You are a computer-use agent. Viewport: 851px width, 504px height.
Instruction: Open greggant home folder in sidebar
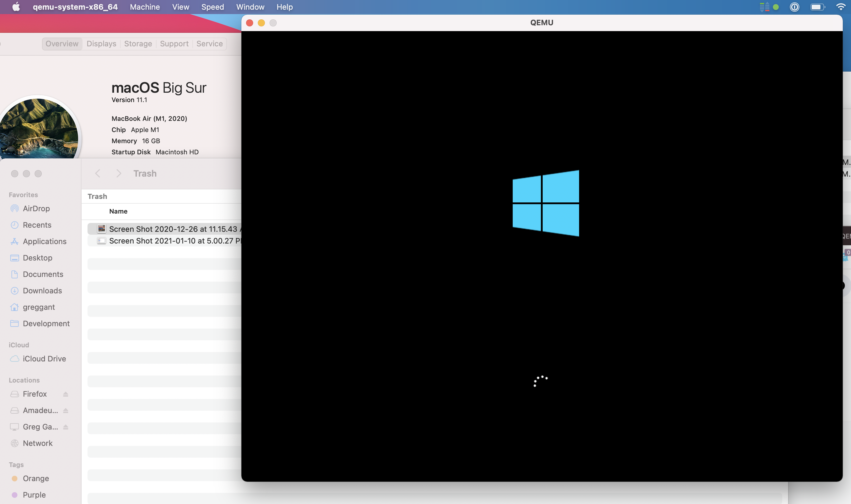39,307
